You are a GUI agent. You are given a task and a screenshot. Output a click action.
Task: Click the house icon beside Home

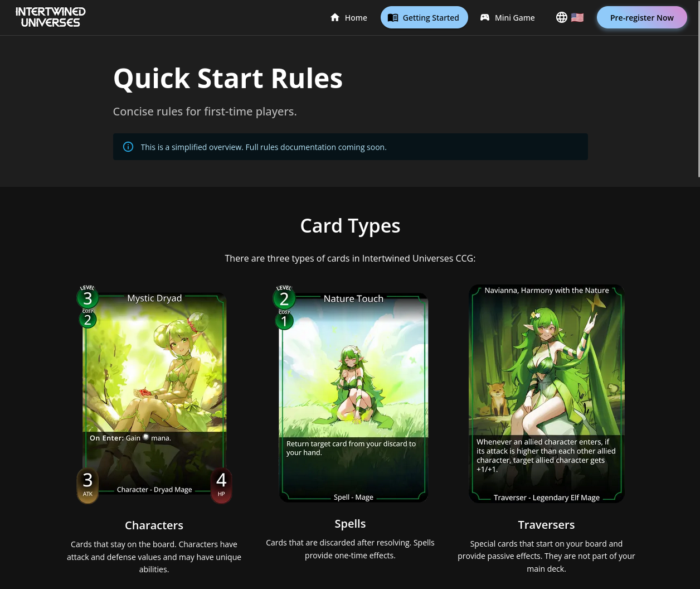(335, 17)
